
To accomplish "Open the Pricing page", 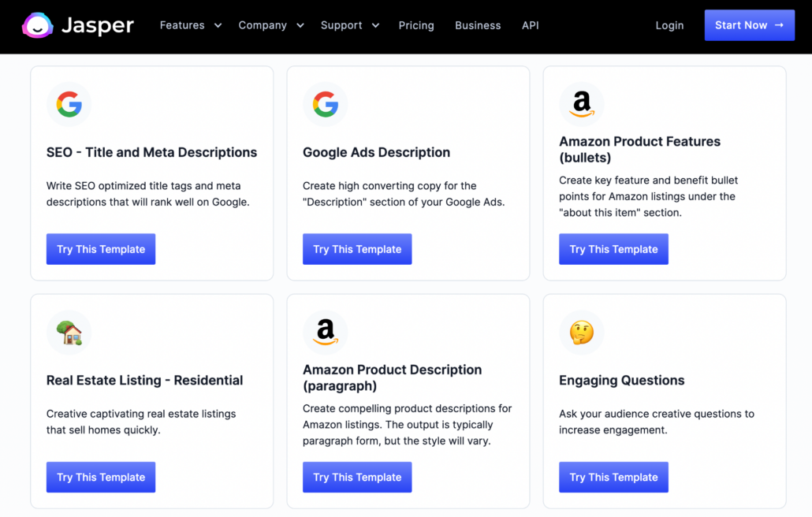I will click(x=416, y=25).
